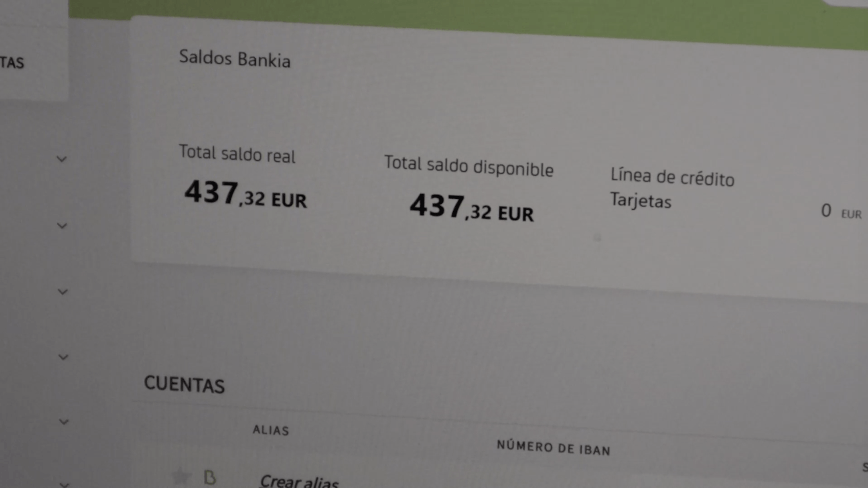Image resolution: width=868 pixels, height=488 pixels.
Task: Mark the account as favorite with star
Action: coord(181,476)
